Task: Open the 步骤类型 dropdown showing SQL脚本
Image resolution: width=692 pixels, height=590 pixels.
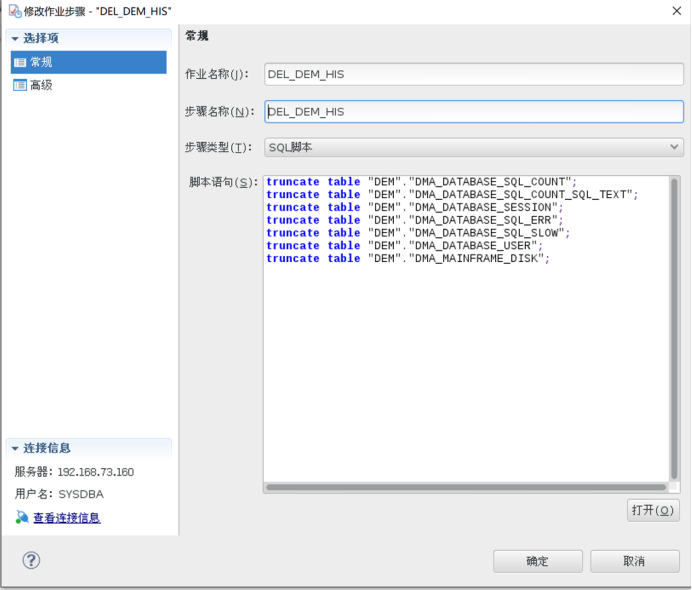Action: pyautogui.click(x=474, y=147)
